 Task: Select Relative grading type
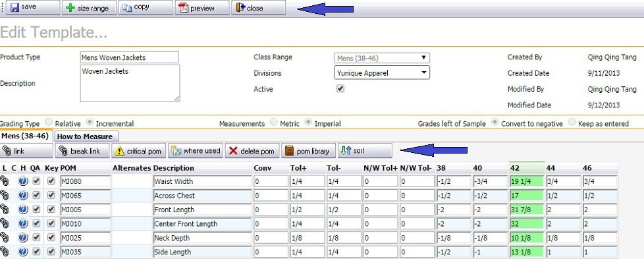(49, 122)
